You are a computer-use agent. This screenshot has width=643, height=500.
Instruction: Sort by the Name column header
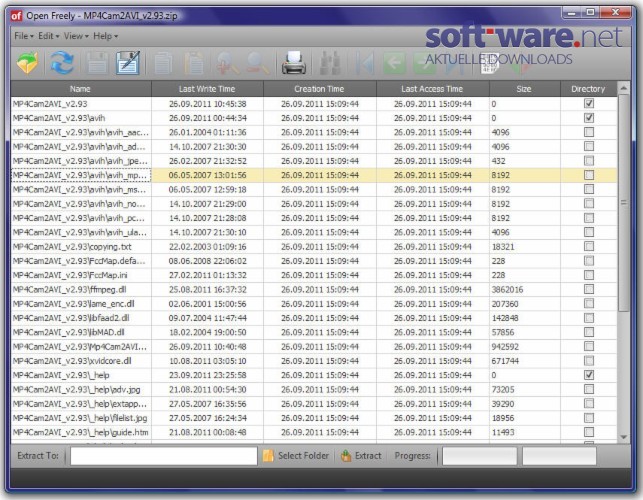81,89
